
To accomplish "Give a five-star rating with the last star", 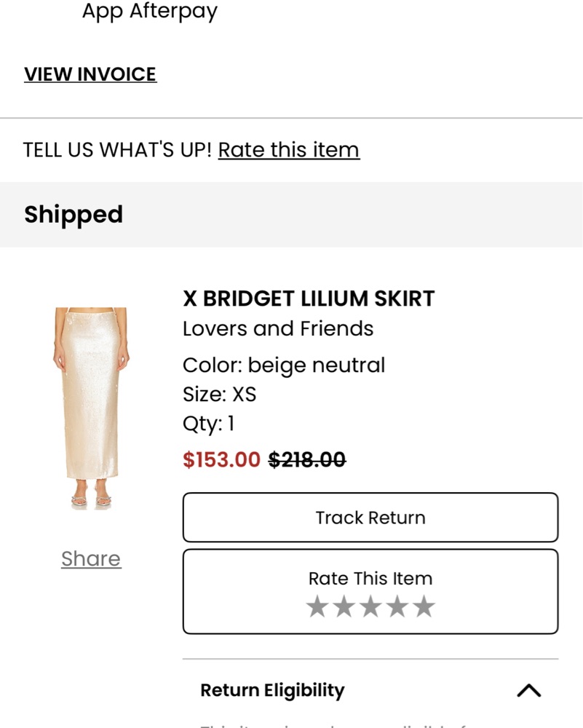I will pyautogui.click(x=424, y=606).
